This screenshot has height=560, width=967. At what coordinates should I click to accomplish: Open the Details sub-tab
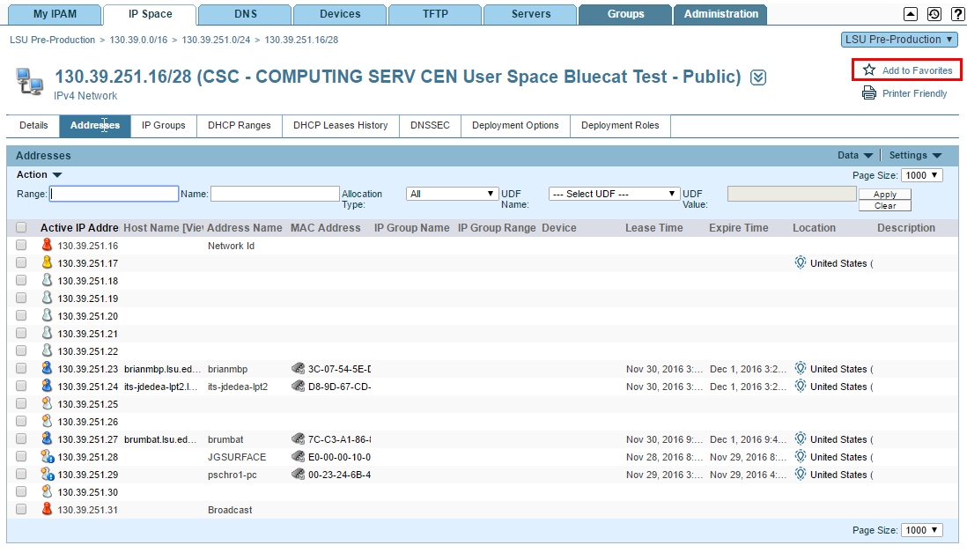click(33, 125)
